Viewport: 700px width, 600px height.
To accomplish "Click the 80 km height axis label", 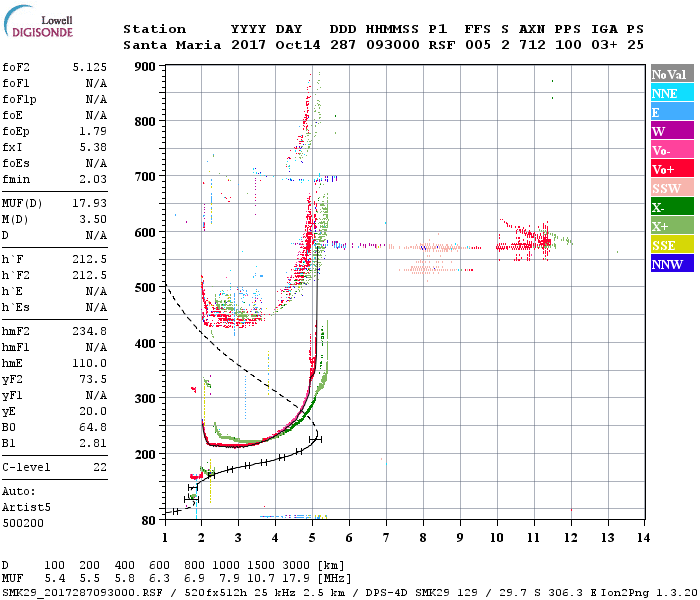I will pos(149,521).
